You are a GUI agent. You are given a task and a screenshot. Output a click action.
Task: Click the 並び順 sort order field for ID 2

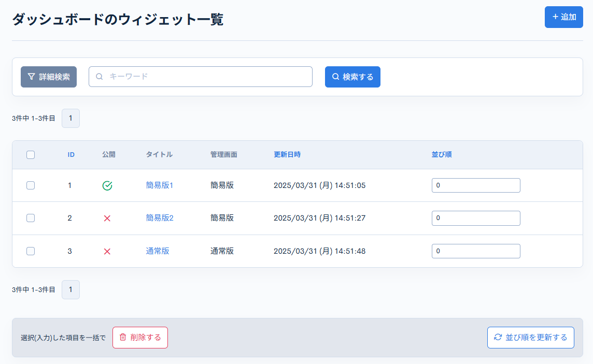[x=476, y=218]
